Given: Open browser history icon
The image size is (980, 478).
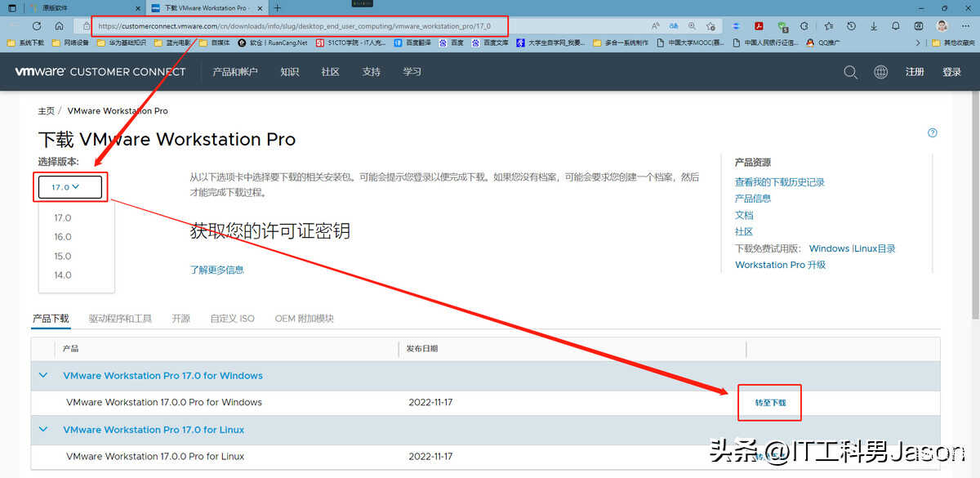Looking at the screenshot, I should click(x=851, y=26).
